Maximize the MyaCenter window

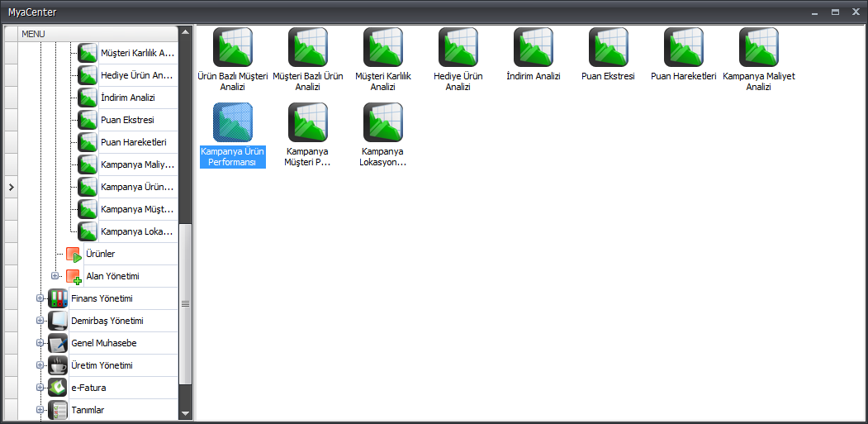[835, 12]
